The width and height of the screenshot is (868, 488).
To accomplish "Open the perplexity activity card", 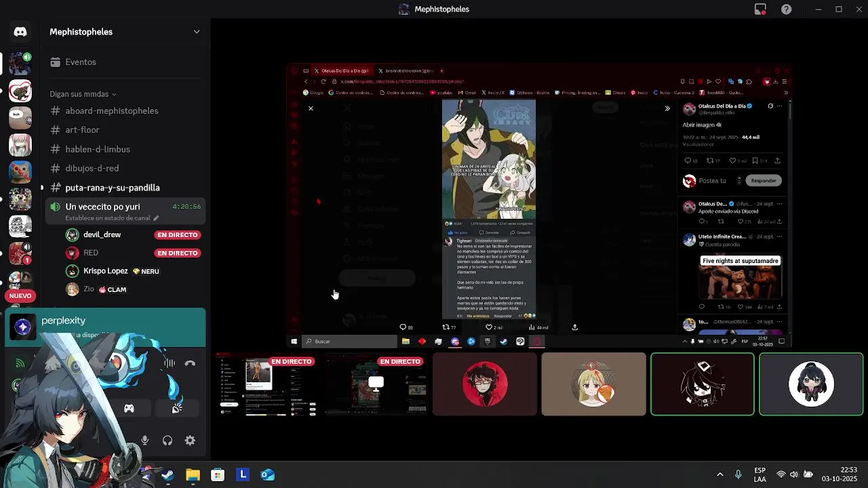I will point(105,327).
